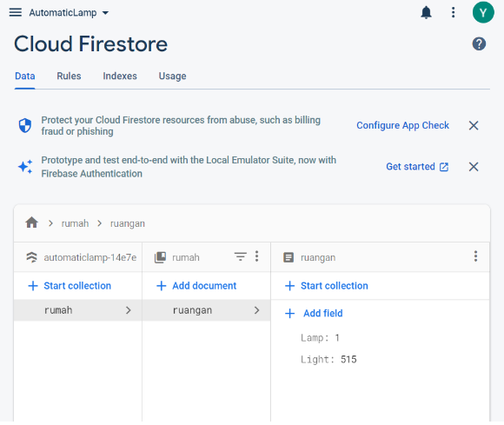Click the automaticlamp-14e7e database header
Image resolution: width=504 pixels, height=425 pixels.
tap(90, 257)
